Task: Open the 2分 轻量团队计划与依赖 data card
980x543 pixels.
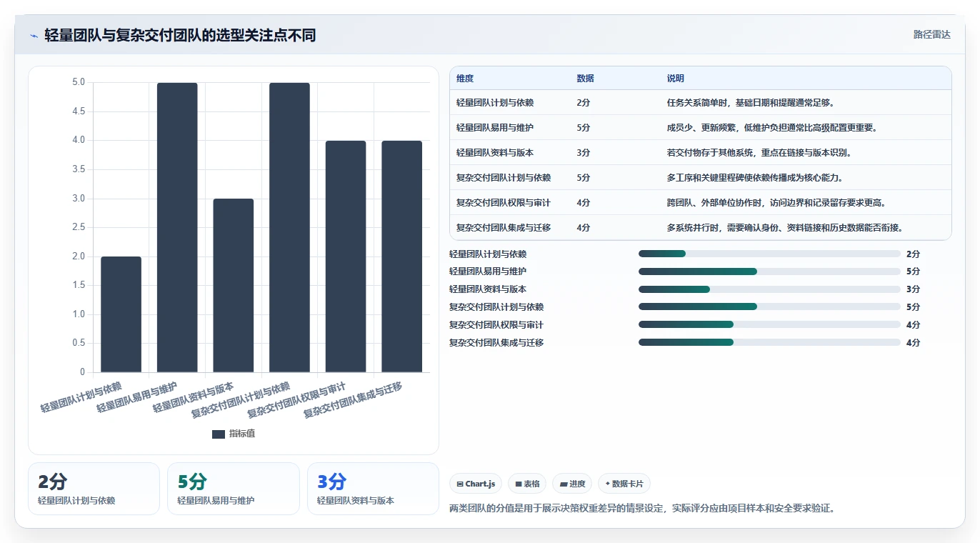Action: coord(94,489)
